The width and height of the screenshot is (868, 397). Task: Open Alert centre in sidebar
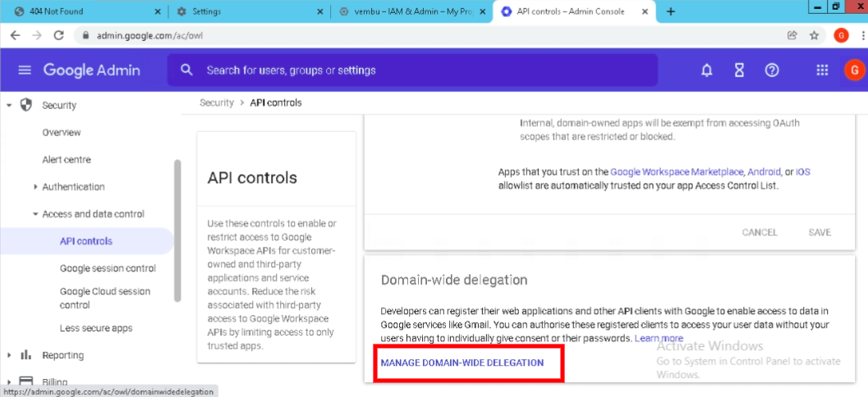(67, 160)
